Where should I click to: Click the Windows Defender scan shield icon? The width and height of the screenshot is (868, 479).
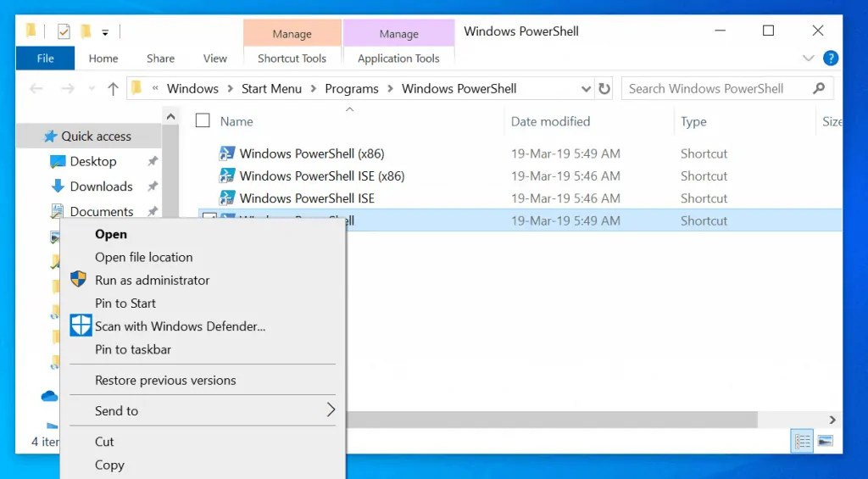point(81,326)
